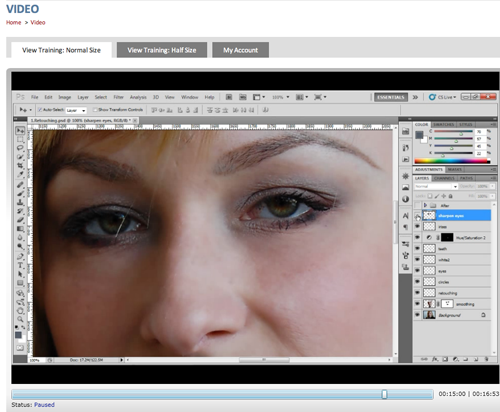
Task: Select the Eyedropper tool
Action: coord(20,174)
